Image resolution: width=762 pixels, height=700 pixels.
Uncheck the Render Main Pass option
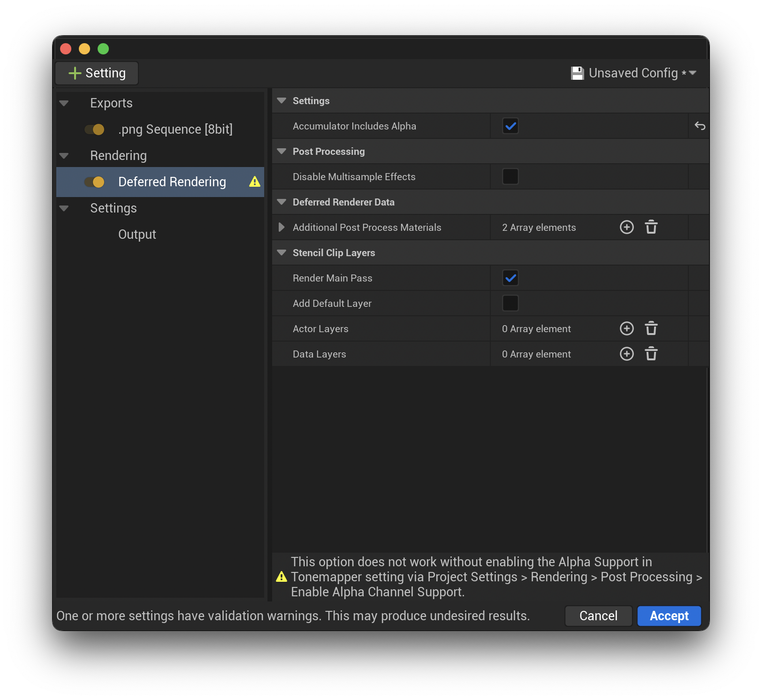(x=510, y=278)
